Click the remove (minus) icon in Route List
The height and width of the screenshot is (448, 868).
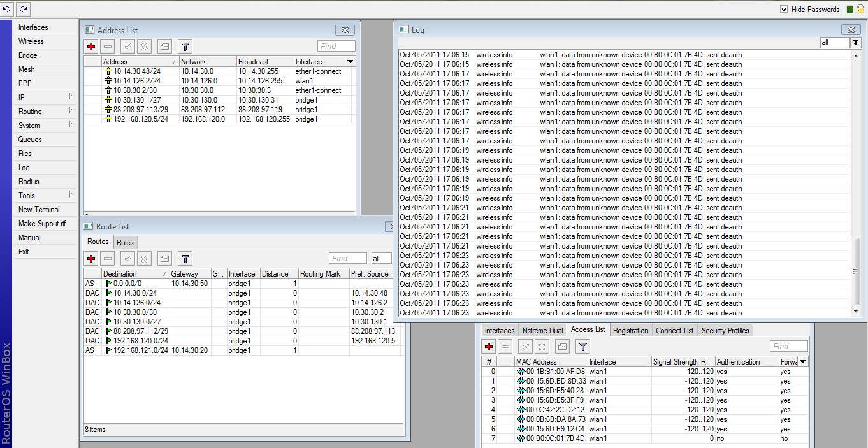pyautogui.click(x=108, y=258)
